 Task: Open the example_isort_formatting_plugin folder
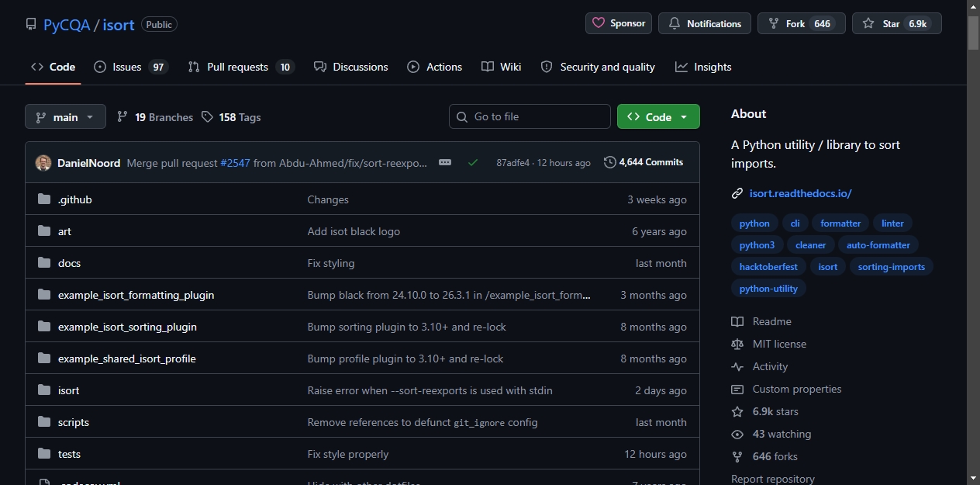pyautogui.click(x=136, y=295)
